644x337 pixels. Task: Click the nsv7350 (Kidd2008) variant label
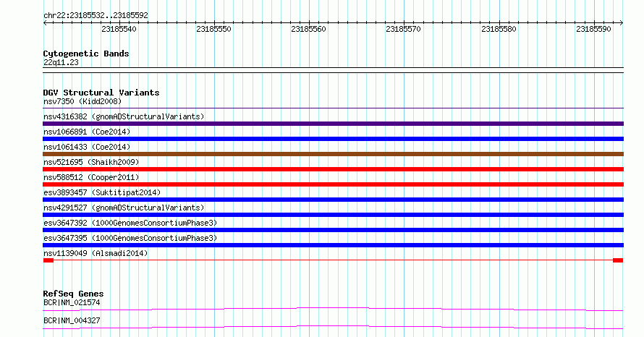tap(82, 101)
